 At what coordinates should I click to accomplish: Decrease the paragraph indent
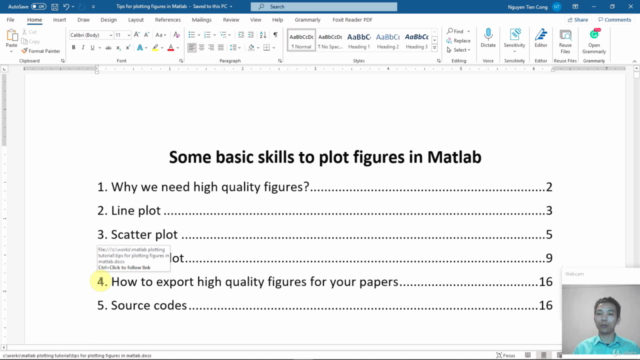coord(241,35)
